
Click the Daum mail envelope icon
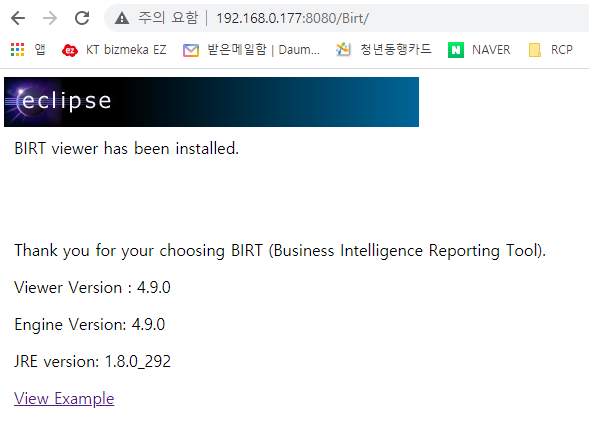191,50
